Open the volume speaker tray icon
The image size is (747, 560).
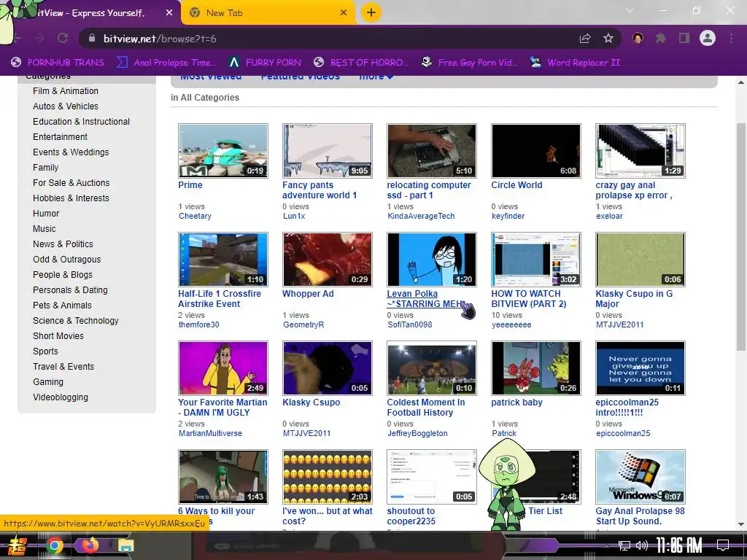(x=642, y=545)
